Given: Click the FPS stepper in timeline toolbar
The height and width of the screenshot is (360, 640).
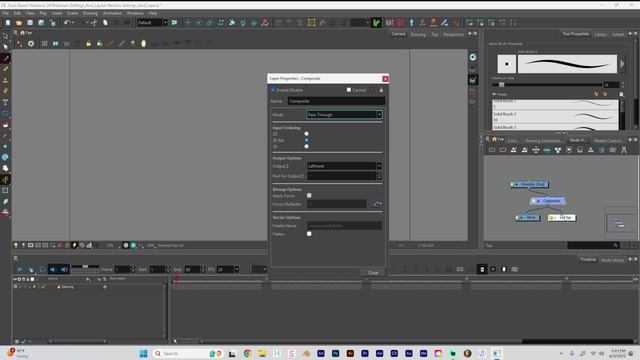Looking at the screenshot, I should coord(236,269).
